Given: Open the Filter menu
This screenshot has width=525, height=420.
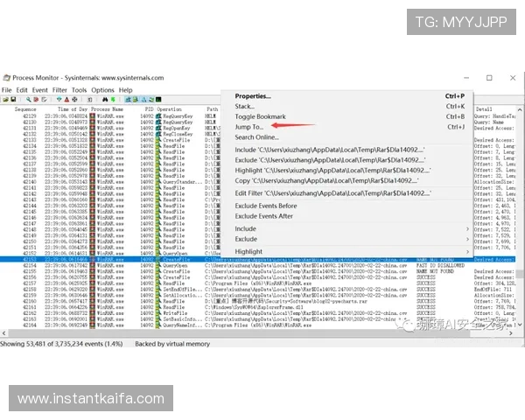Looking at the screenshot, I should pos(59,90).
